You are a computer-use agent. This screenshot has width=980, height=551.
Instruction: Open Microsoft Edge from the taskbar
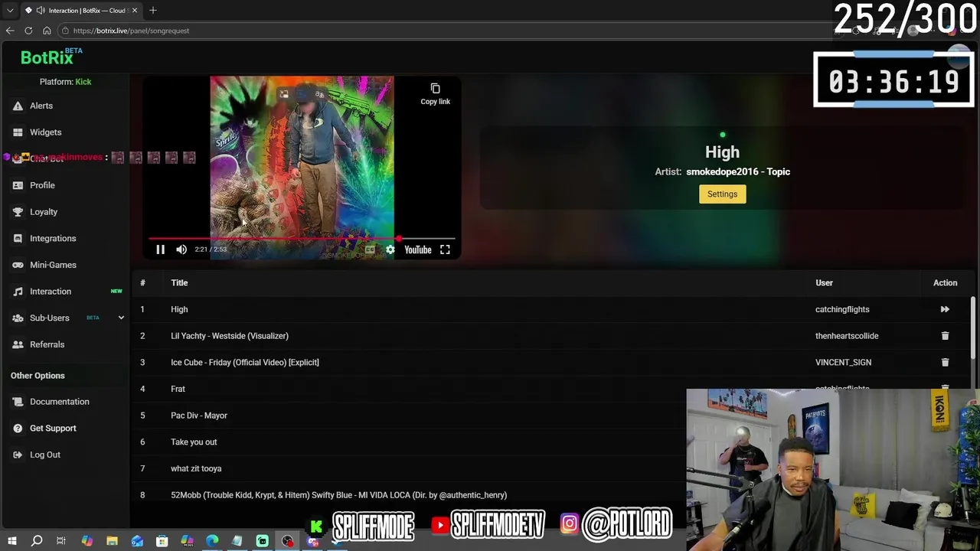point(212,541)
